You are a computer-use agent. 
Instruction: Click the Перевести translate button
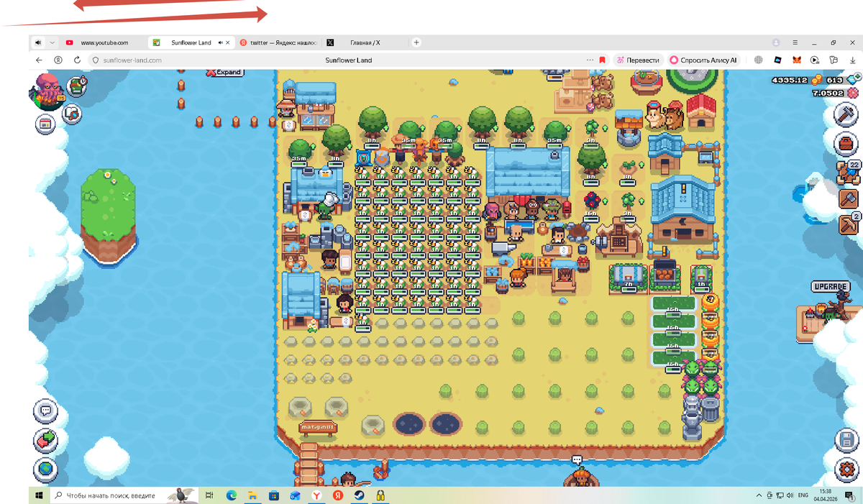pyautogui.click(x=637, y=60)
